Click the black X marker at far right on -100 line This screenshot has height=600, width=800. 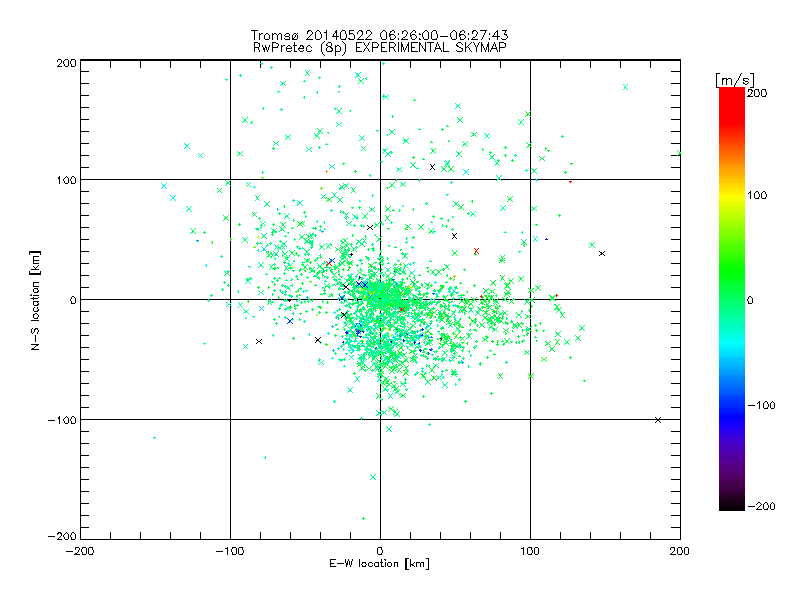coord(658,420)
